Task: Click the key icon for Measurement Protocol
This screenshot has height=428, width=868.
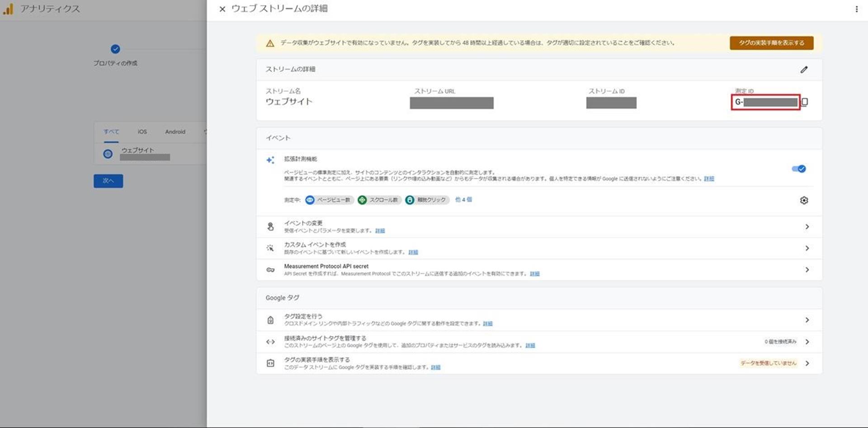Action: [270, 270]
